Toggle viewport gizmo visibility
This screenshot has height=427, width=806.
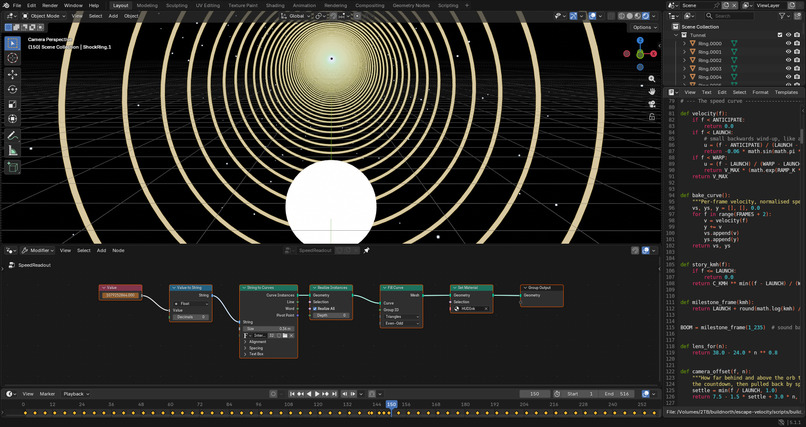coord(573,16)
